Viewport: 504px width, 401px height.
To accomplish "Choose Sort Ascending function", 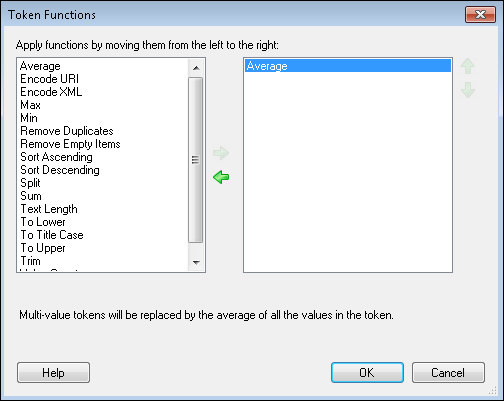I will tap(56, 157).
